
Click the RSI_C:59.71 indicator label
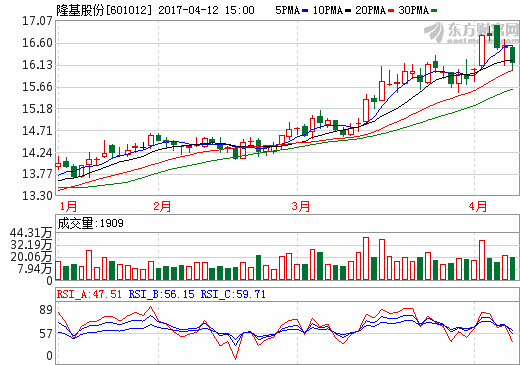point(233,294)
